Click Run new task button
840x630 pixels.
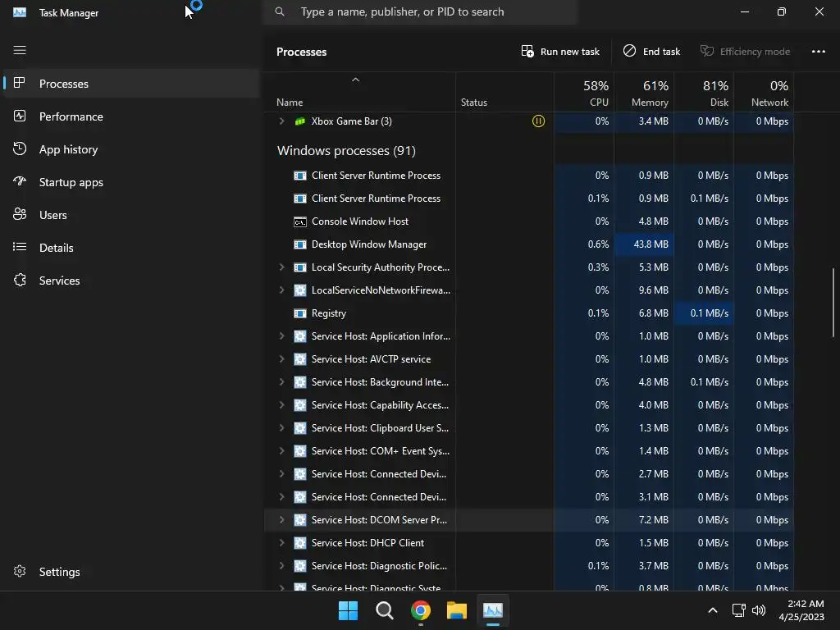click(x=560, y=52)
